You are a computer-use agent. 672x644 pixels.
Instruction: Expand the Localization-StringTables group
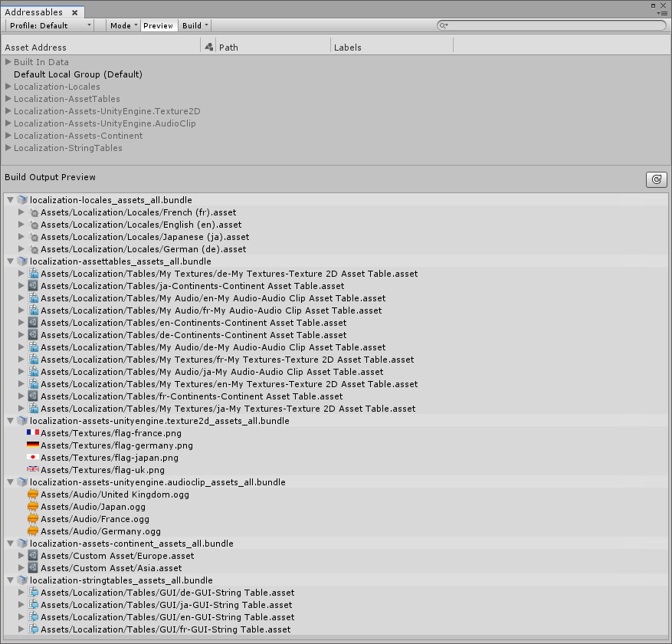(x=8, y=147)
